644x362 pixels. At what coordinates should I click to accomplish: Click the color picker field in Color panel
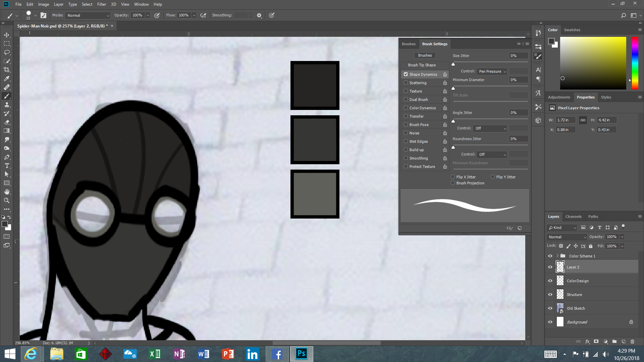click(593, 63)
